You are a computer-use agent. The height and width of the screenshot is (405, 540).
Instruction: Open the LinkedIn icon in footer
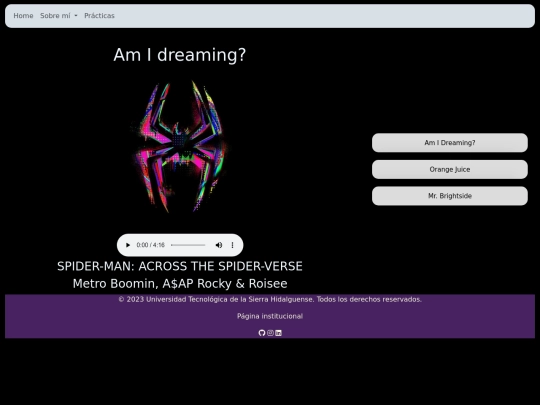pyautogui.click(x=279, y=333)
